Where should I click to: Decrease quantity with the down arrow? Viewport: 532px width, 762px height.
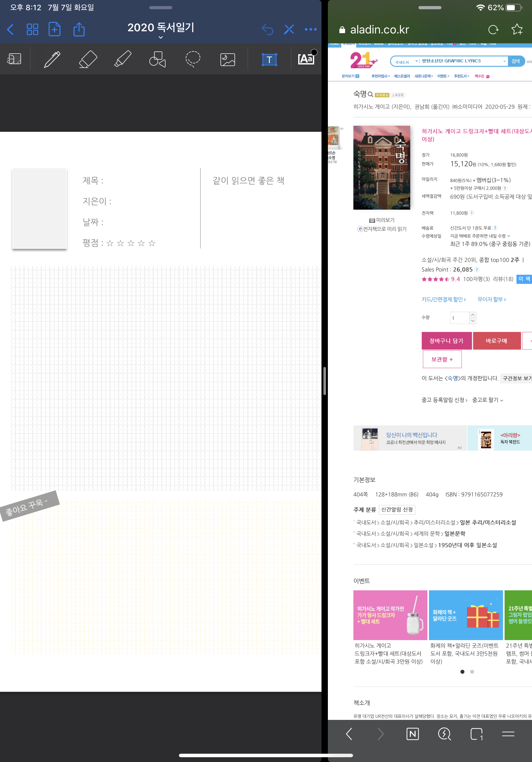[x=473, y=321]
